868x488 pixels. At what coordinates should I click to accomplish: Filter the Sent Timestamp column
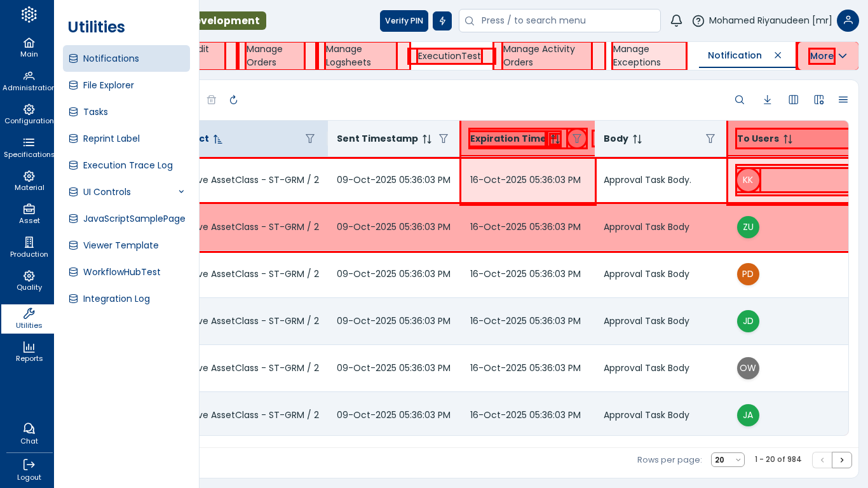pyautogui.click(x=444, y=139)
